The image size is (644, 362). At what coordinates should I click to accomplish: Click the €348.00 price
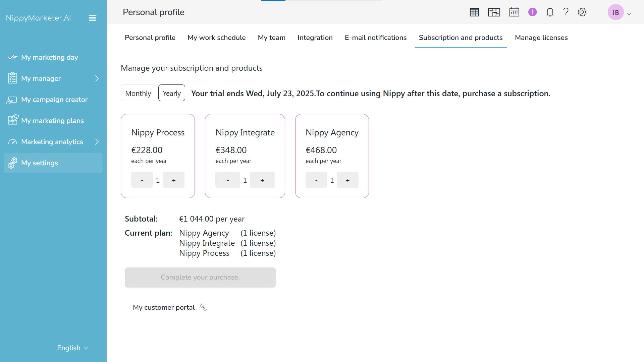[x=231, y=150]
